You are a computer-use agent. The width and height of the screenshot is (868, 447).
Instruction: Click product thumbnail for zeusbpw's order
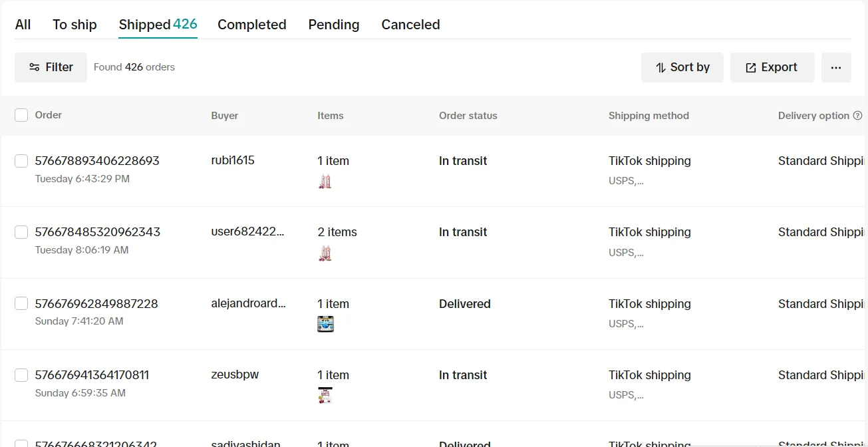pos(325,395)
